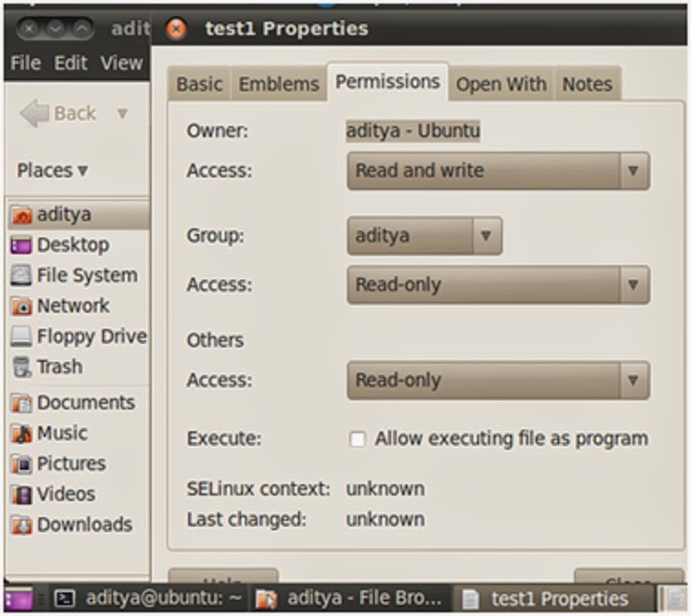Switch to the Basic tab
The width and height of the screenshot is (691, 616).
pos(199,84)
